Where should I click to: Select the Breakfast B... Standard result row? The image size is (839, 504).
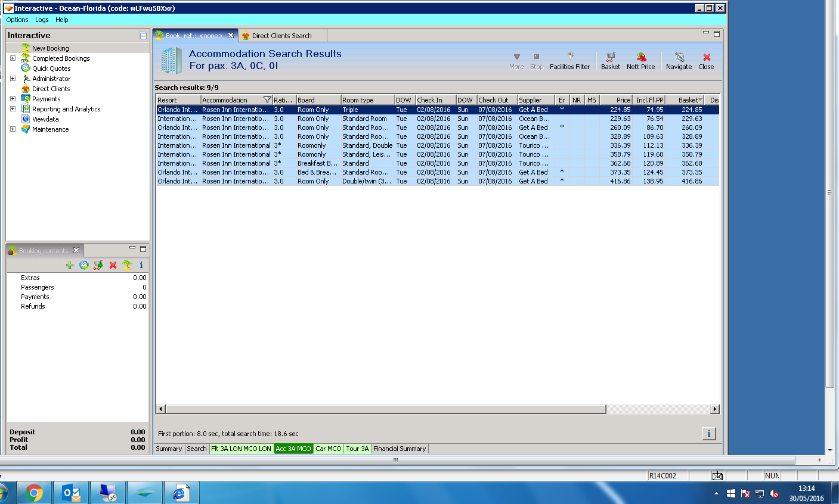(438, 163)
